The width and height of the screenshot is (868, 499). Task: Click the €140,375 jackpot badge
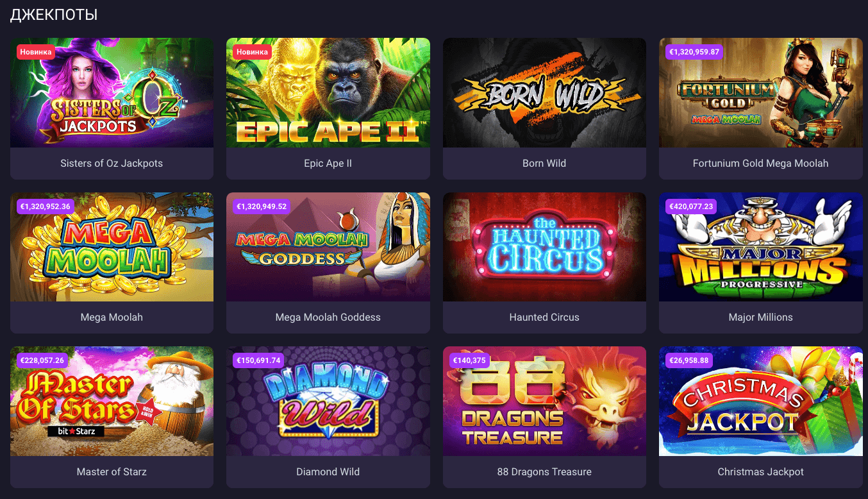tap(469, 360)
